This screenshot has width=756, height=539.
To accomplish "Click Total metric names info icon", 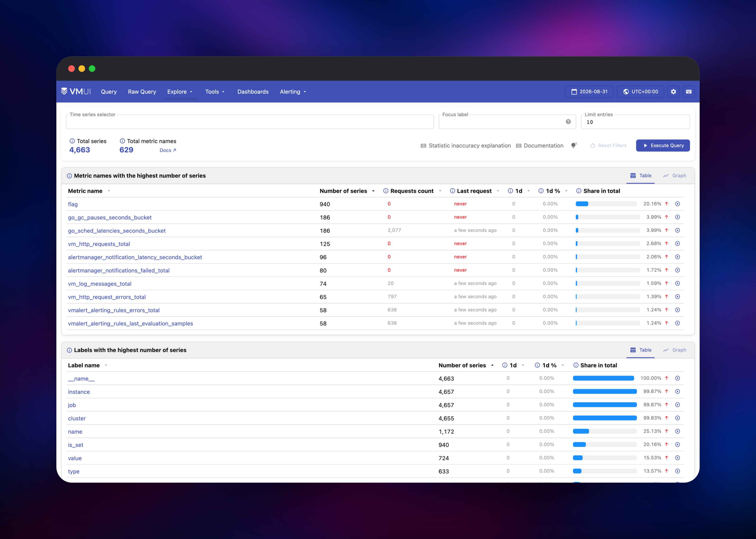I will pos(122,141).
